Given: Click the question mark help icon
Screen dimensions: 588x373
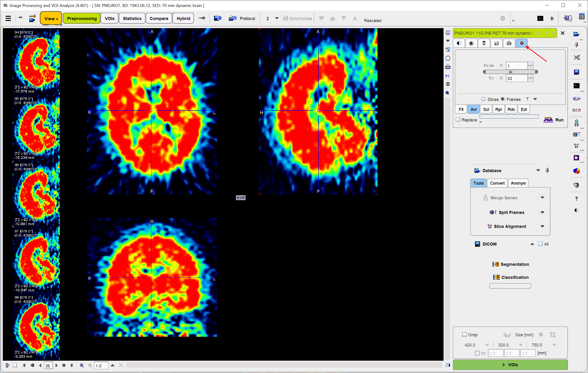Looking at the screenshot, I should [577, 198].
